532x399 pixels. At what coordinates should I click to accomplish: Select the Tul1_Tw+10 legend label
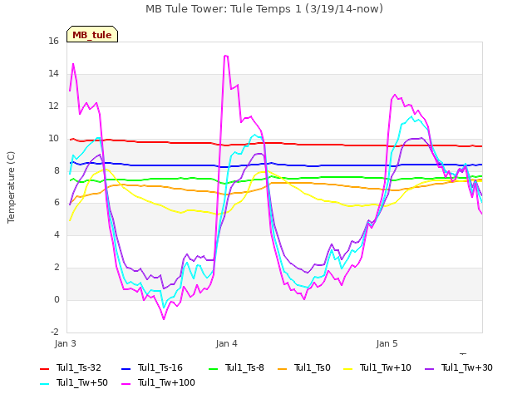click(386, 367)
